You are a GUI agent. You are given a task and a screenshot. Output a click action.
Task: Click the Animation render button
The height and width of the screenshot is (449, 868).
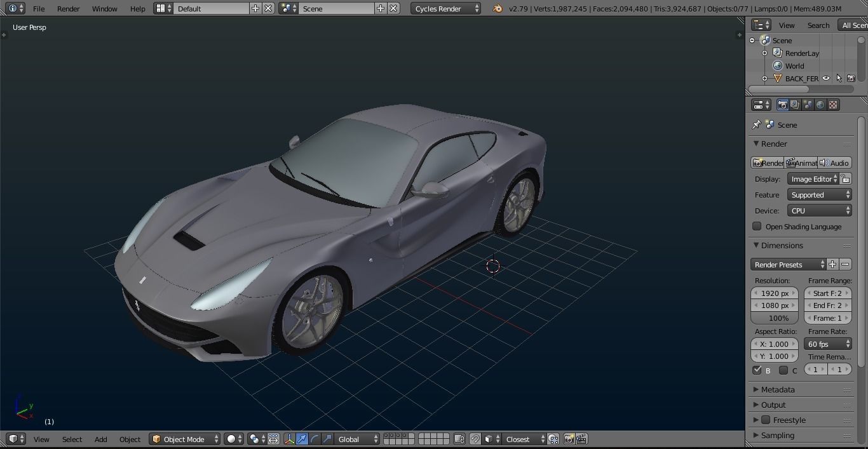tap(801, 163)
